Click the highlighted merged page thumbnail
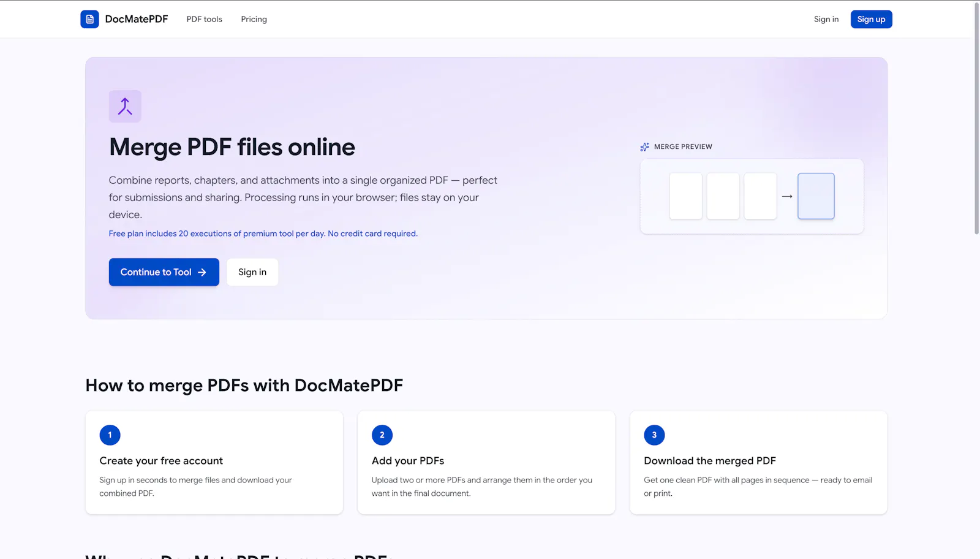Screen dimensions: 980x559 [816, 196]
